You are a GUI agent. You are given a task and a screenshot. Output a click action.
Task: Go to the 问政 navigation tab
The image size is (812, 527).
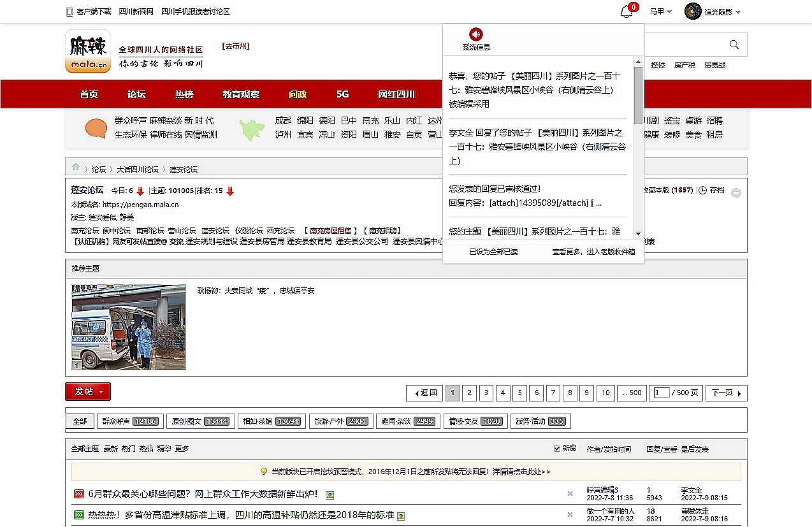pyautogui.click(x=298, y=94)
